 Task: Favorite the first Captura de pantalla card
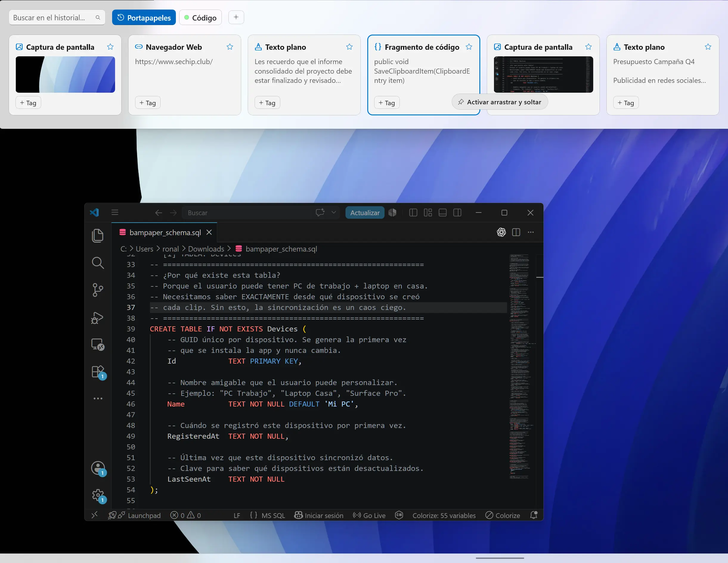click(110, 47)
